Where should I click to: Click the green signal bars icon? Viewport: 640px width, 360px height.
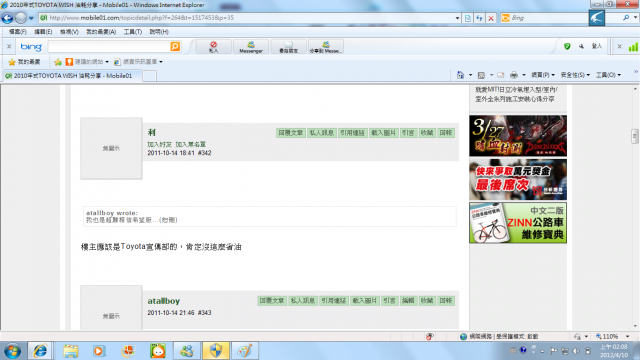tap(633, 47)
